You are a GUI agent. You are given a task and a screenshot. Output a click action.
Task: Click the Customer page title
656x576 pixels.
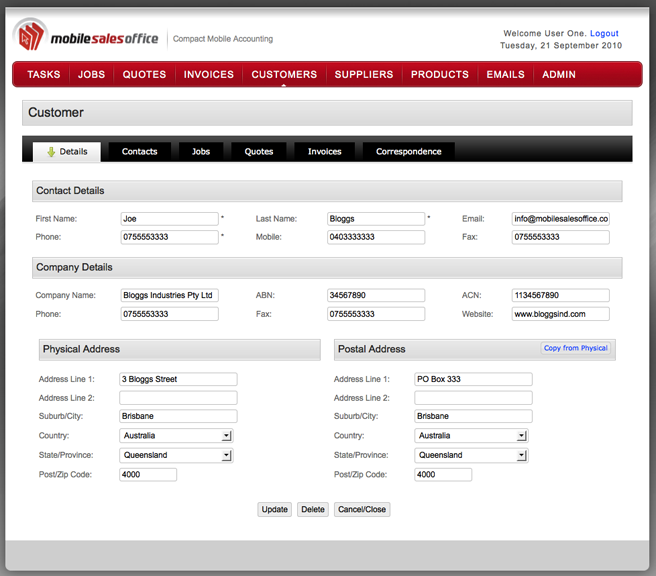(56, 113)
